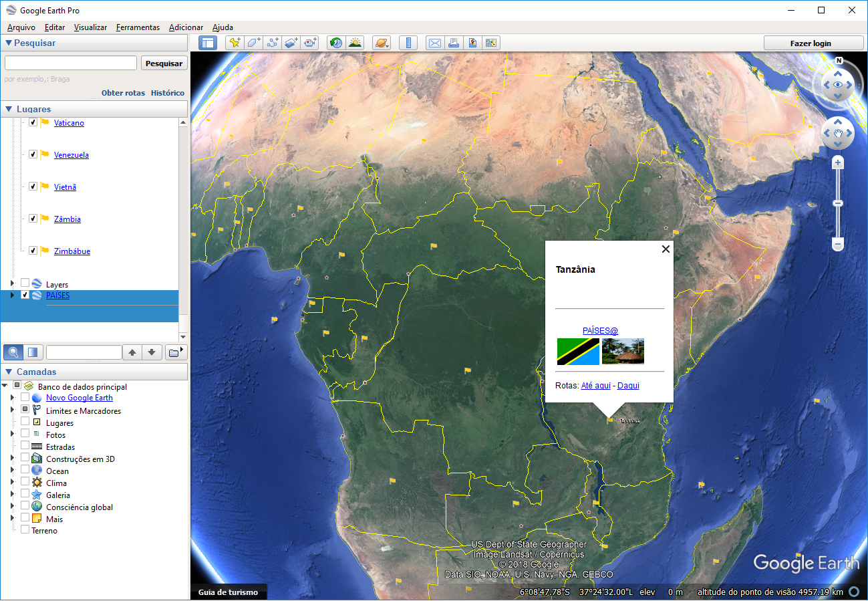Viewport: 868px width, 601px height.
Task: Open the planet selection dropdown
Action: [x=382, y=43]
